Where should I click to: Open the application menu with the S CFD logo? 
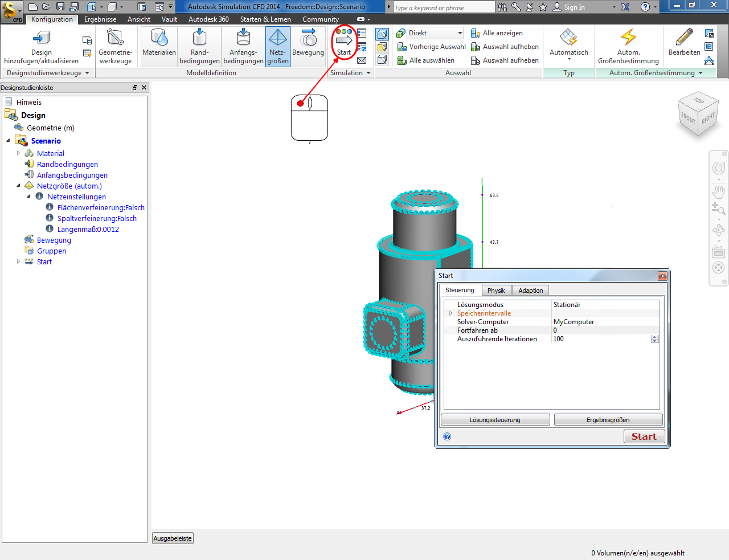[x=11, y=11]
